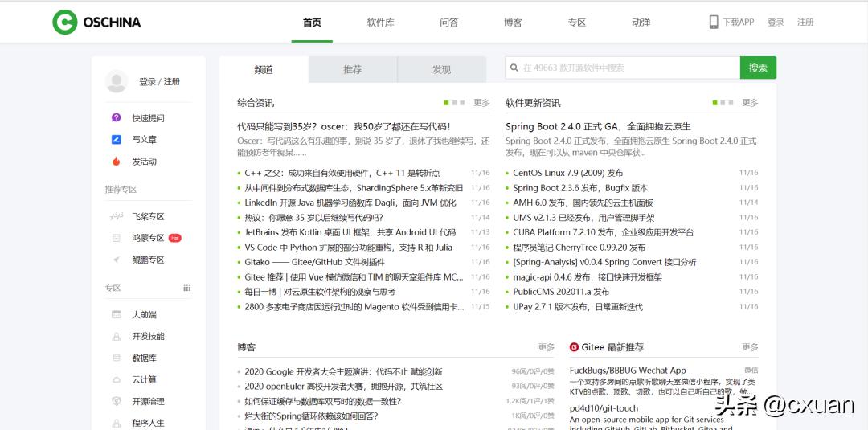
Task: Open CentOS Linux 7.9 (2009) 发布
Action: [568, 174]
